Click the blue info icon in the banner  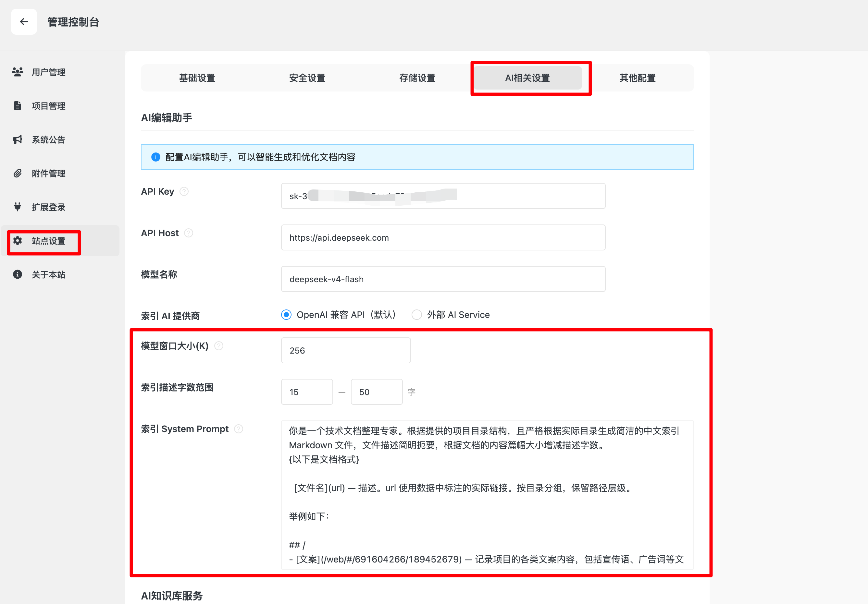pyautogui.click(x=156, y=157)
